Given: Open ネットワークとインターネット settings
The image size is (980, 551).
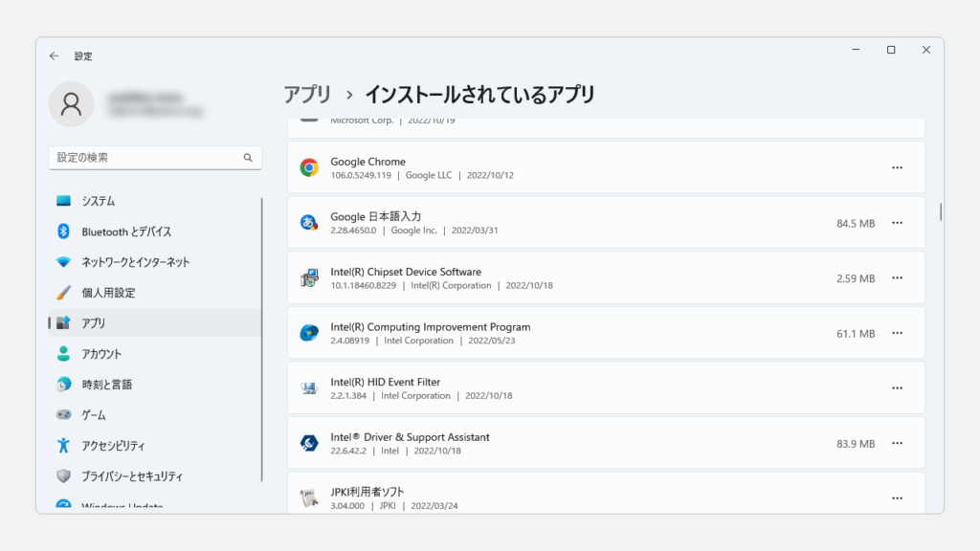Looking at the screenshot, I should pyautogui.click(x=135, y=262).
